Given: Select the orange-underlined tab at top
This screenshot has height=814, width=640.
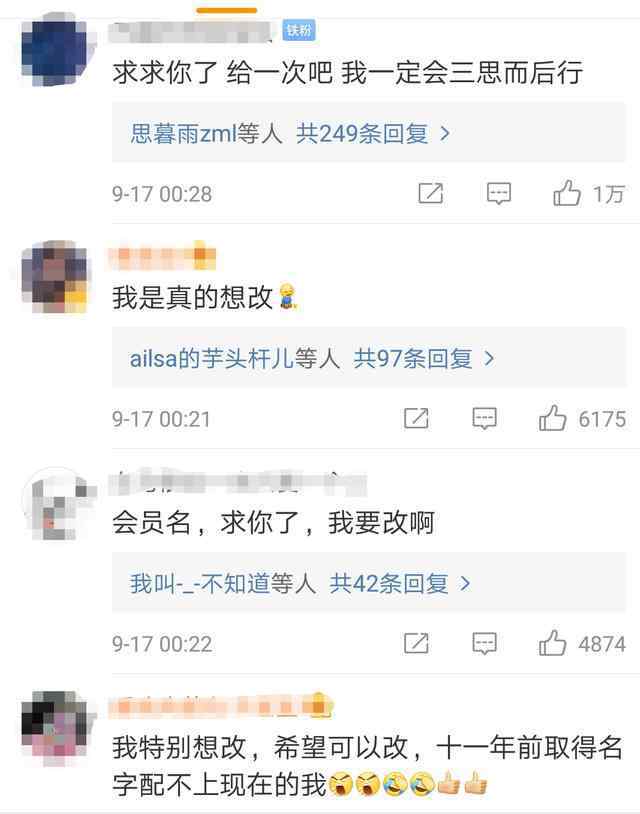Looking at the screenshot, I should pos(227,10).
